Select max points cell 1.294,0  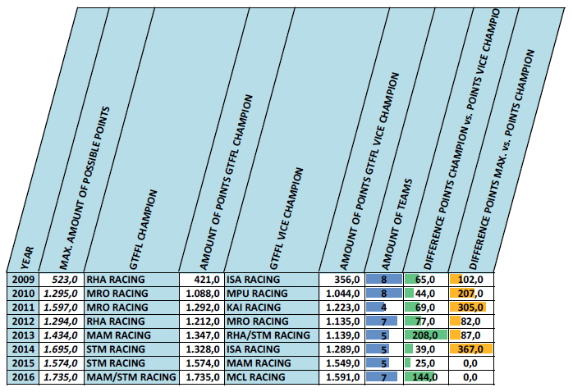point(62,321)
